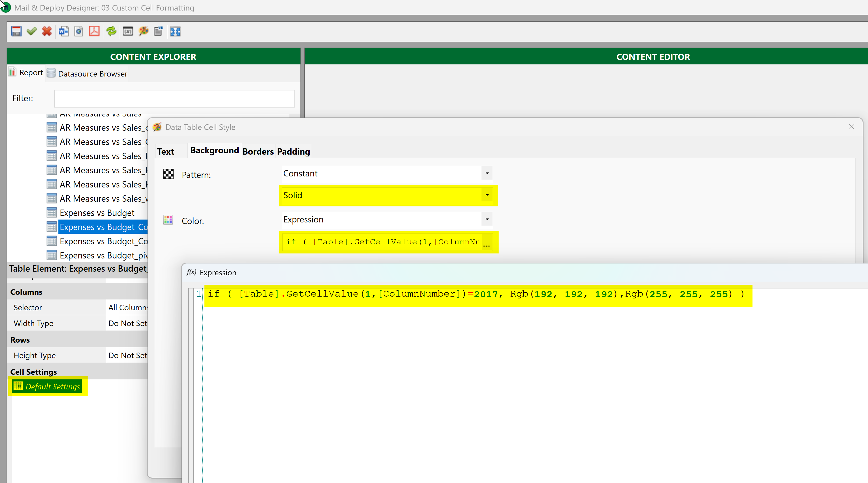Open the variables (x) toolbar icon
This screenshot has height=483, width=868.
coord(128,31)
